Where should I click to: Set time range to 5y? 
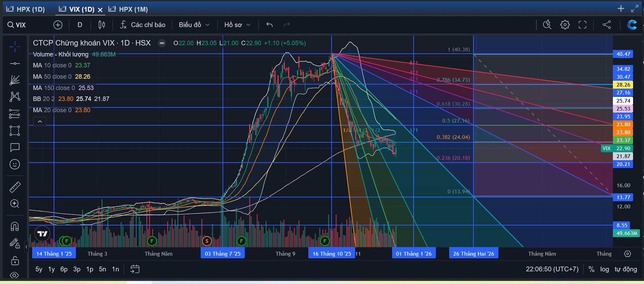click(39, 269)
